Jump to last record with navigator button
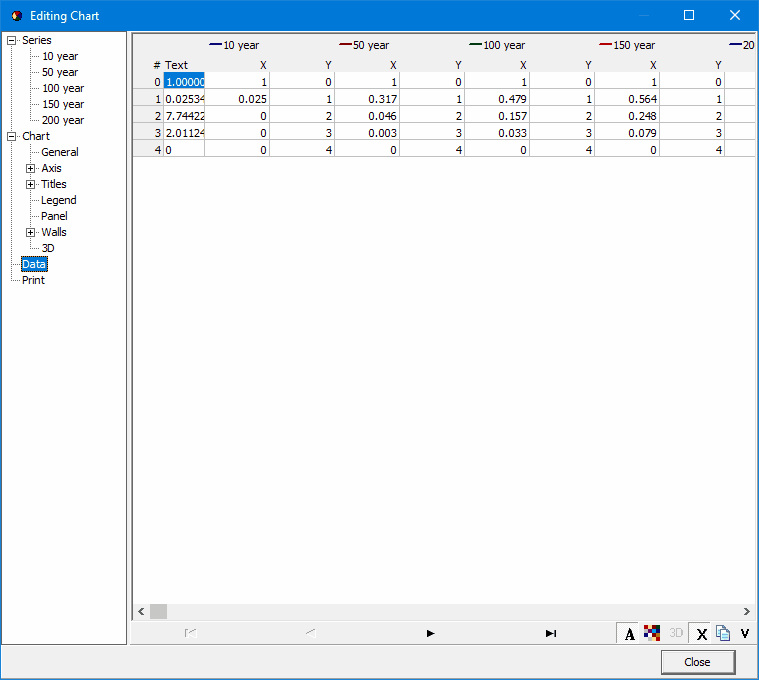This screenshot has width=759, height=680. tap(550, 633)
